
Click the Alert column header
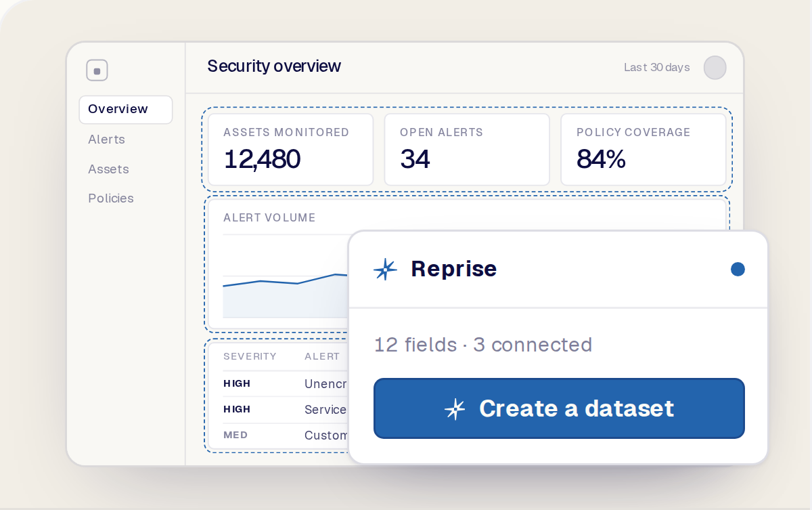[322, 356]
